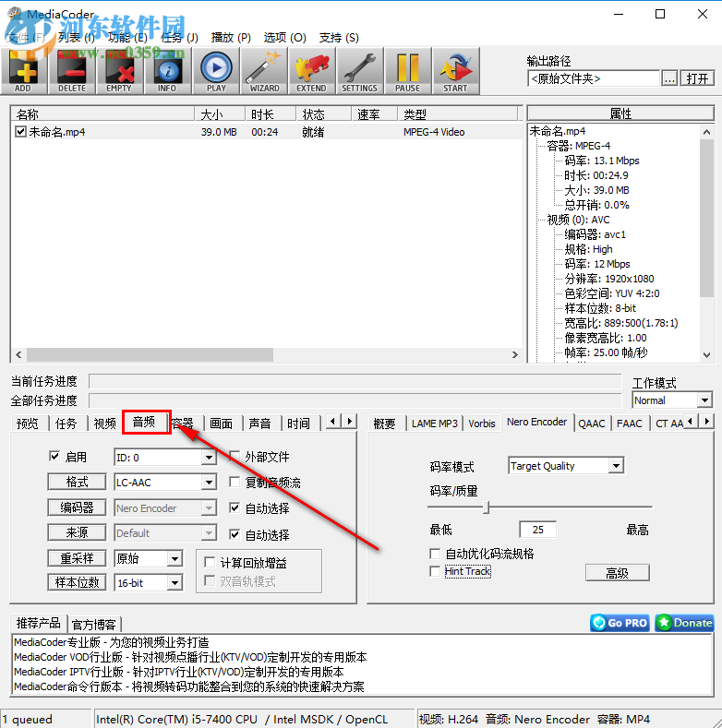Open the Nero Encoder encoder dropdown

(209, 507)
